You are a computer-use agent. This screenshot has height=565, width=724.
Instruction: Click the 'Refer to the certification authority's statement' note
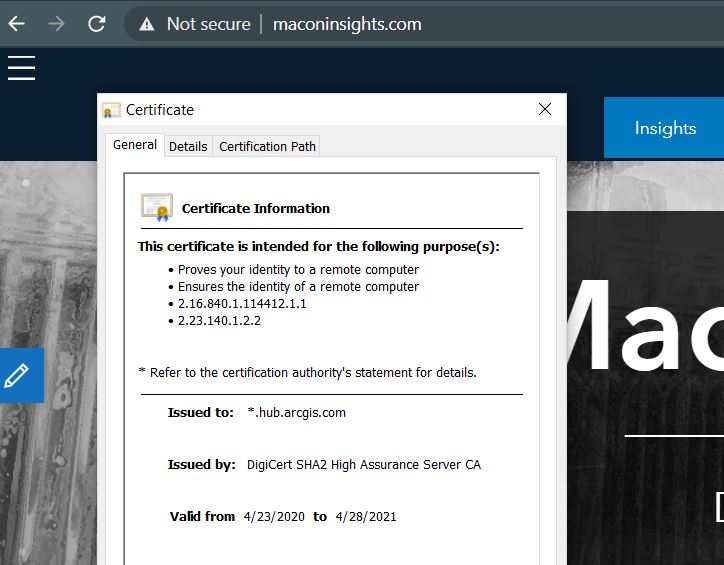point(308,373)
